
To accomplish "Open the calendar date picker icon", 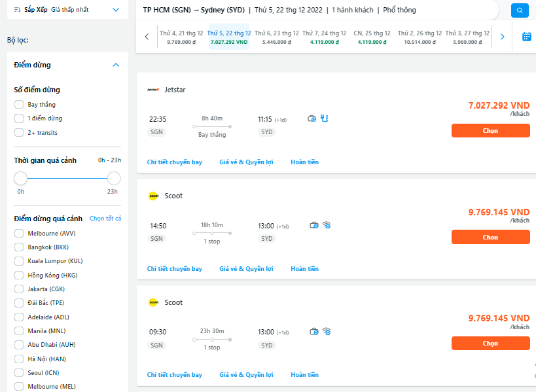I will 526,37.
